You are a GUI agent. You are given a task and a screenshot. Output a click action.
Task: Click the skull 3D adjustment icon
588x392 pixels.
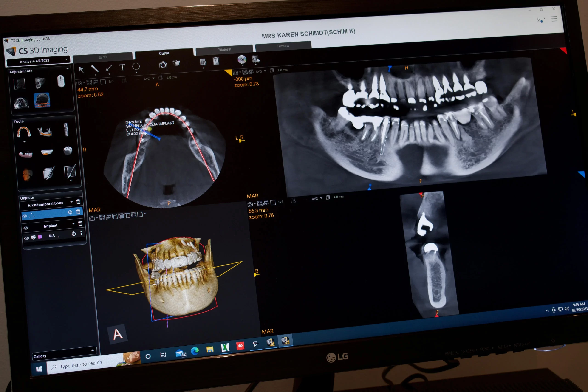(40, 83)
